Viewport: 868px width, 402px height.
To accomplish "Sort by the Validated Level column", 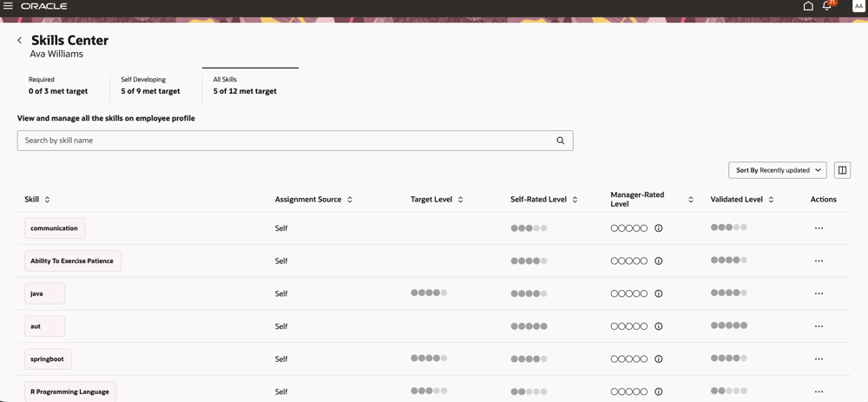I will (x=771, y=200).
